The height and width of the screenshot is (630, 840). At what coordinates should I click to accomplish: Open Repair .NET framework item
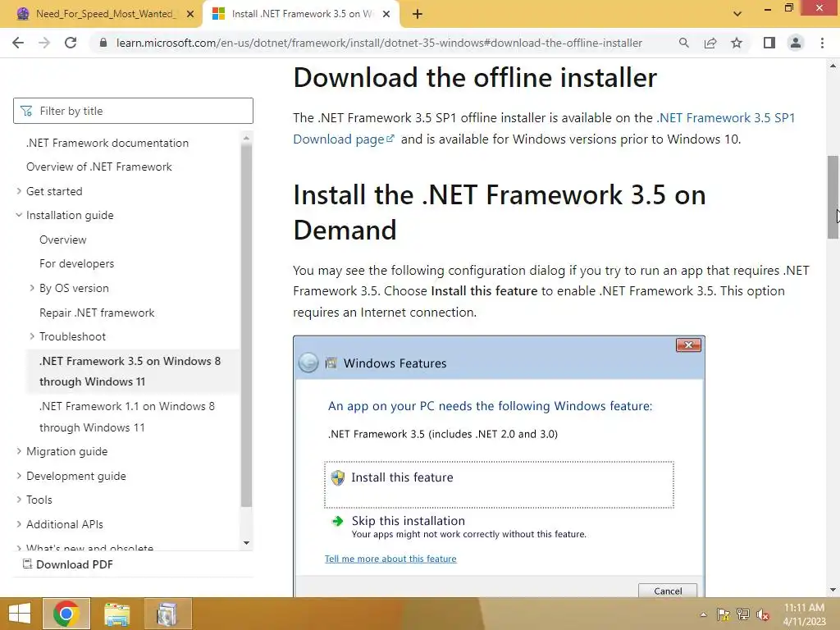(97, 313)
